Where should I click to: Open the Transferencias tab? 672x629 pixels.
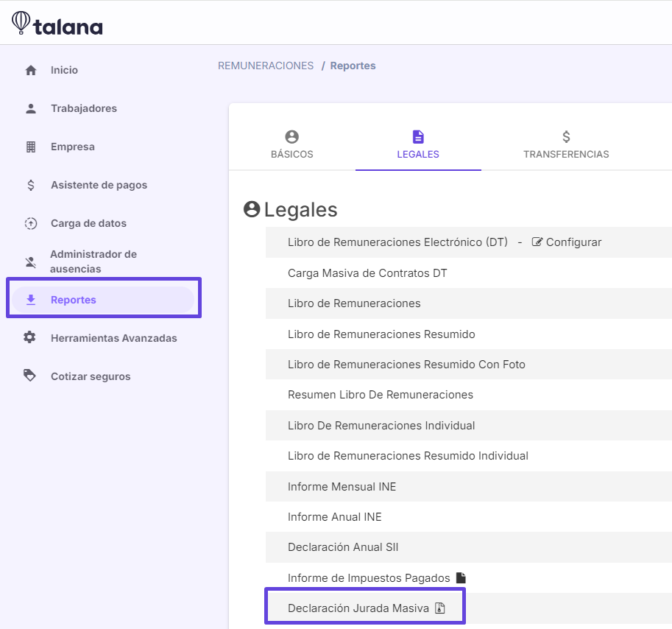pos(566,145)
